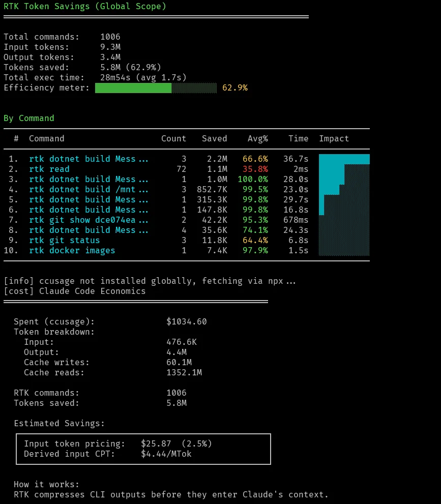This screenshot has height=504, width=441.
Task: Click the 'rtk git status' command
Action: [64, 240]
